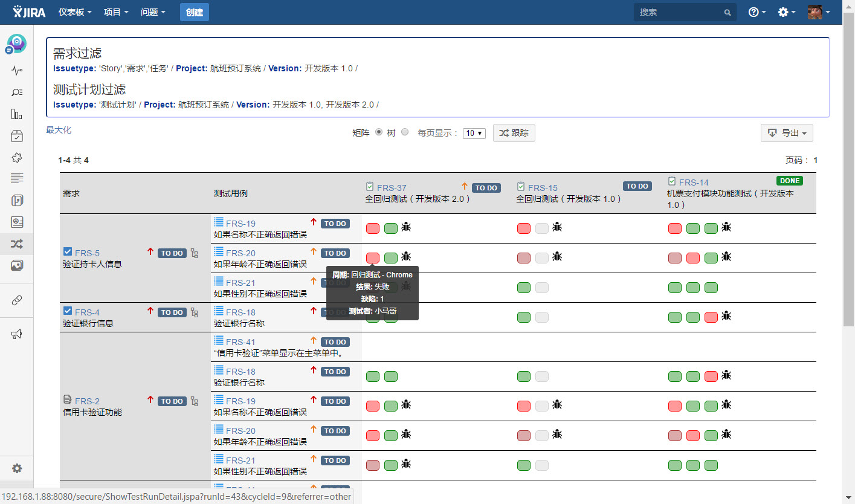The width and height of the screenshot is (855, 504).
Task: Open the user avatar profile menu
Action: click(x=819, y=12)
